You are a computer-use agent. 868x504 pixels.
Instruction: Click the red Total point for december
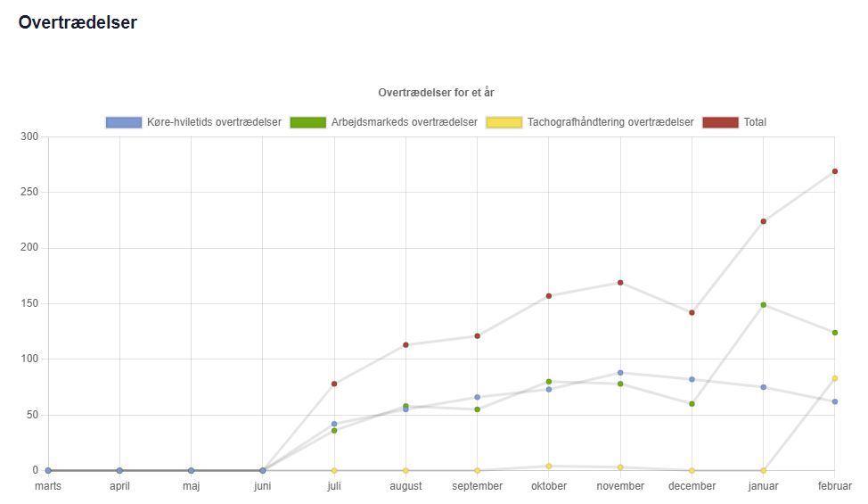click(692, 312)
